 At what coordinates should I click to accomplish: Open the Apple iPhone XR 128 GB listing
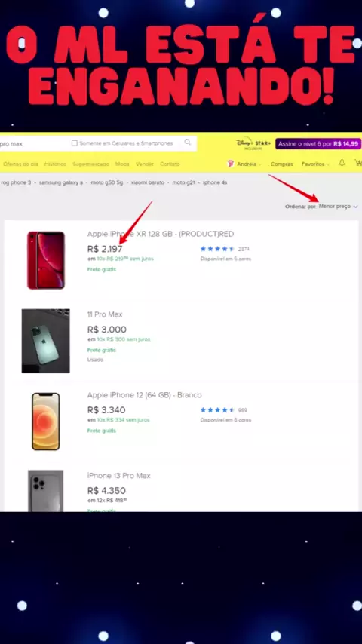160,234
